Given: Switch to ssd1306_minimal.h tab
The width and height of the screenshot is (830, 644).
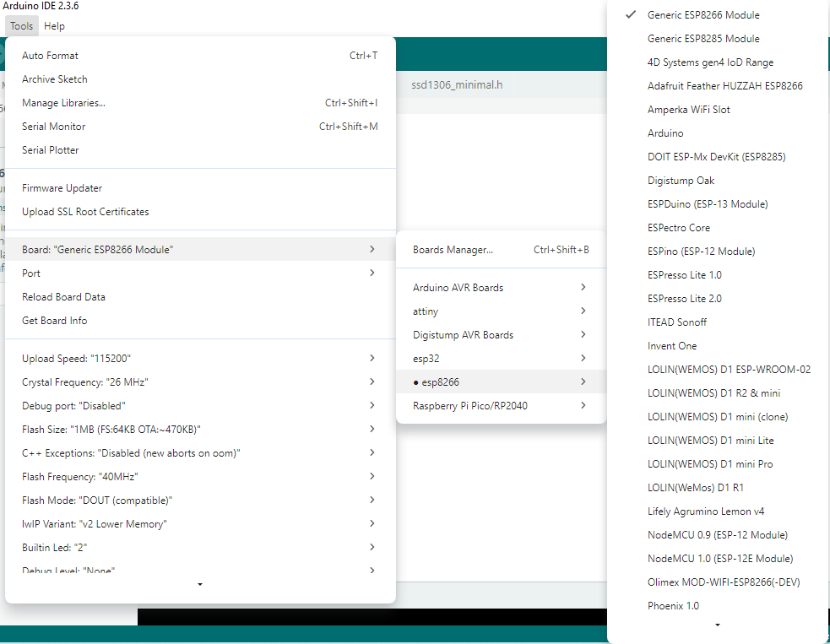Looking at the screenshot, I should point(456,85).
